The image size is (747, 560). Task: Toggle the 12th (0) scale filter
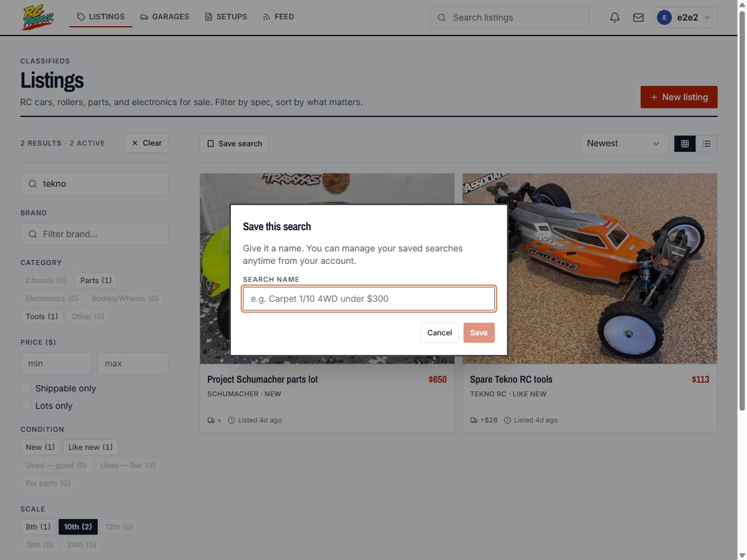(119, 527)
